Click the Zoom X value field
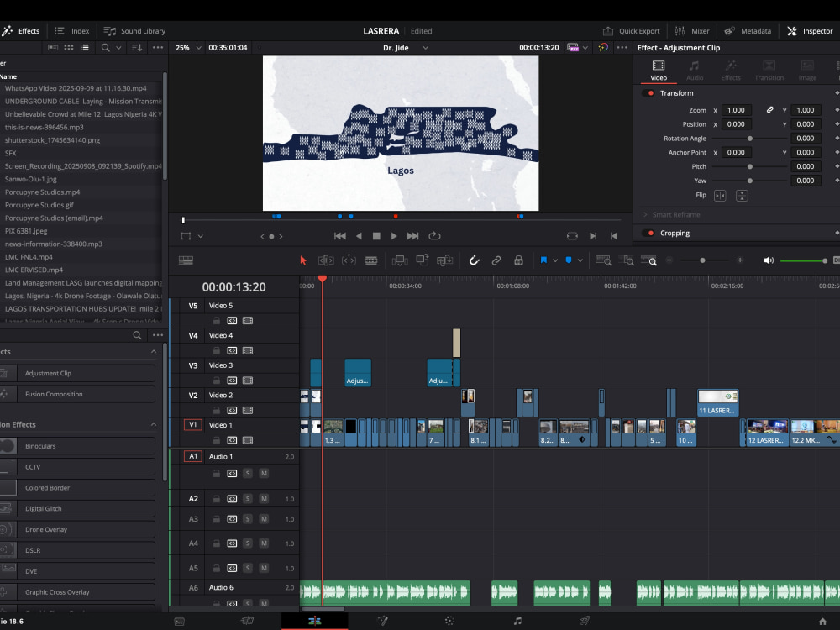 click(736, 110)
